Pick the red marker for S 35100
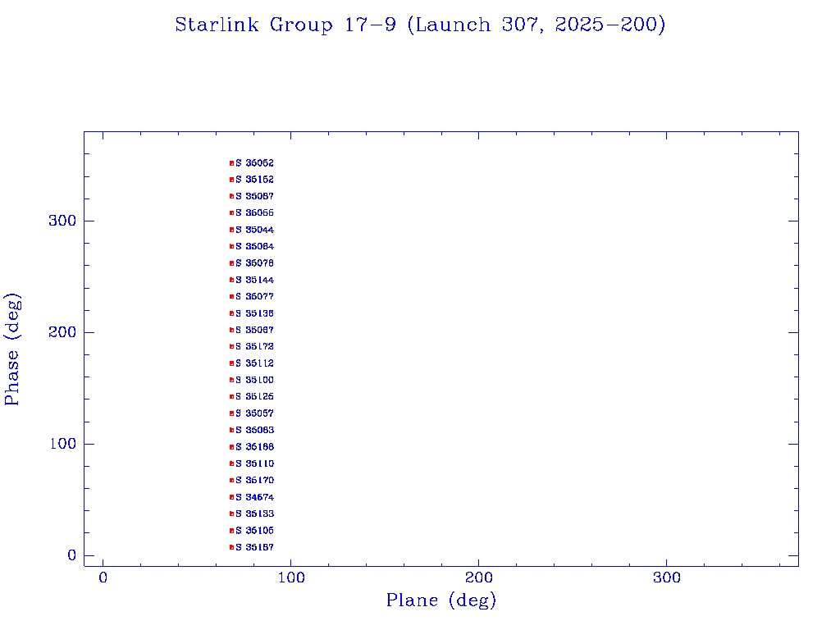Image resolution: width=840 pixels, height=630 pixels. pos(232,380)
